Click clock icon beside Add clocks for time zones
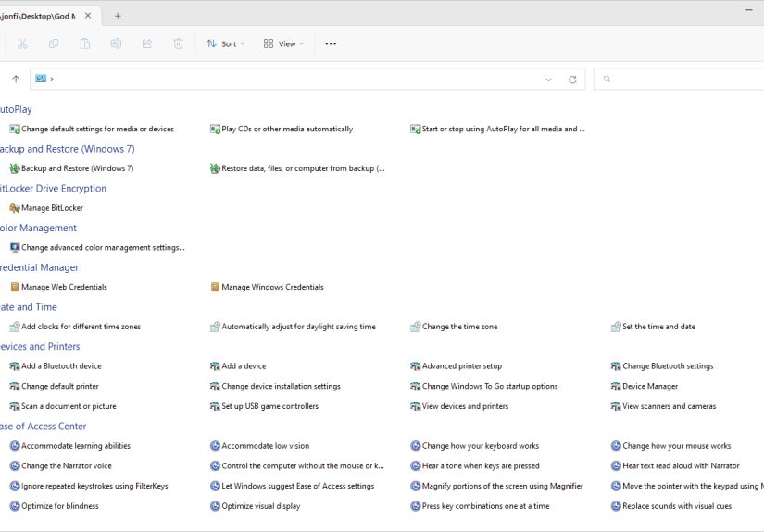The height and width of the screenshot is (532, 764). click(15, 327)
